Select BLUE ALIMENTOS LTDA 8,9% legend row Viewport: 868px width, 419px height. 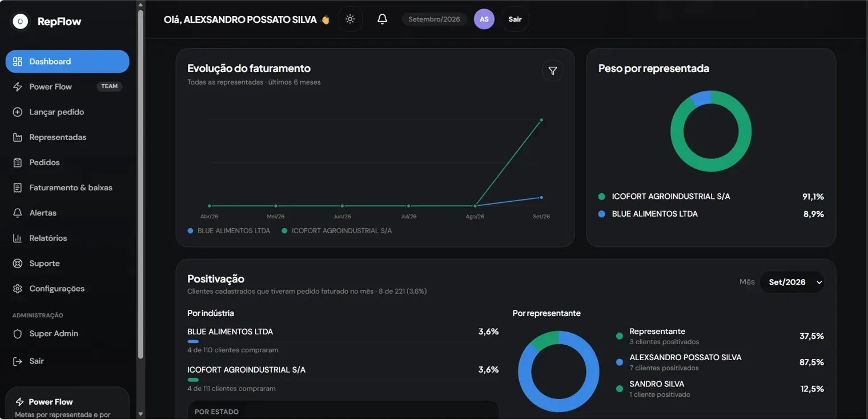(711, 214)
